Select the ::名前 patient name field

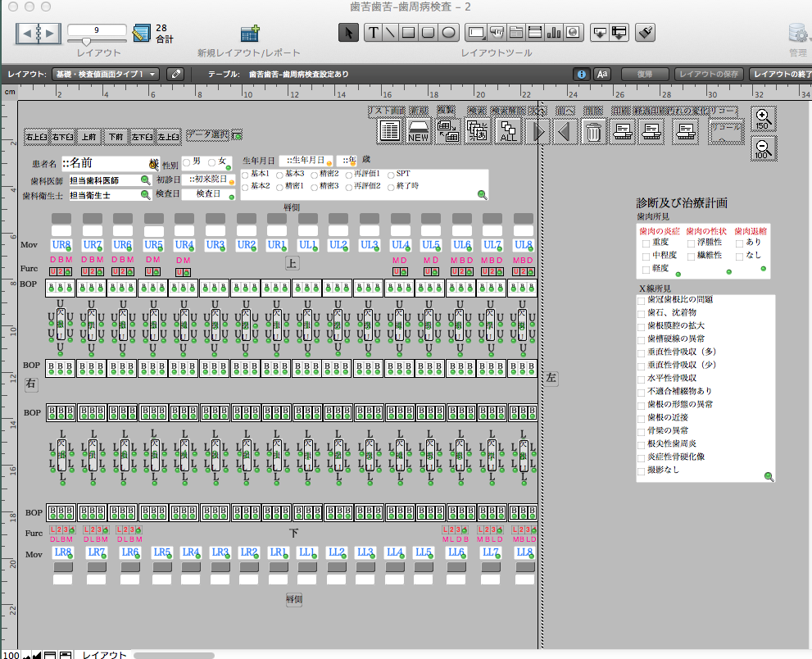(x=111, y=163)
